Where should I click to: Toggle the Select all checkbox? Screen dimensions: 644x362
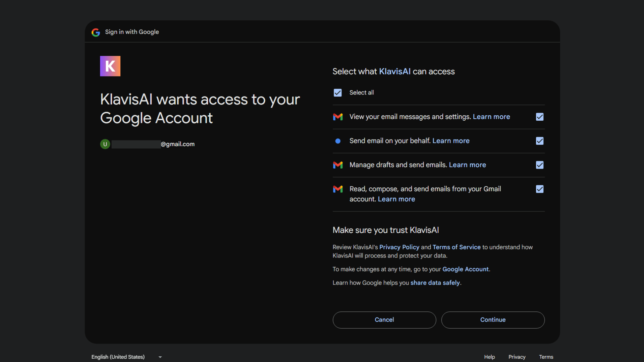[x=337, y=93]
